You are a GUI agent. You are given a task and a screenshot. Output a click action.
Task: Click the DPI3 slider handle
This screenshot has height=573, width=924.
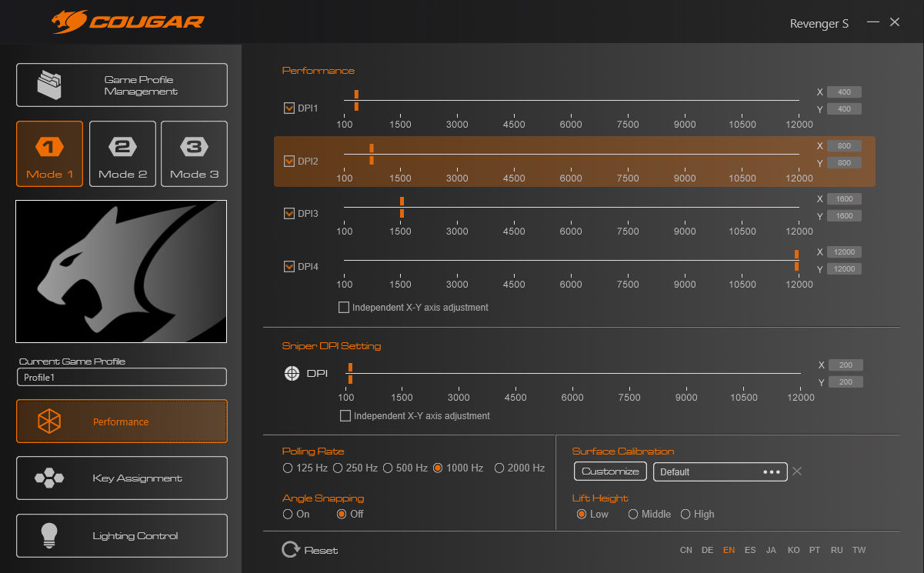(x=402, y=207)
